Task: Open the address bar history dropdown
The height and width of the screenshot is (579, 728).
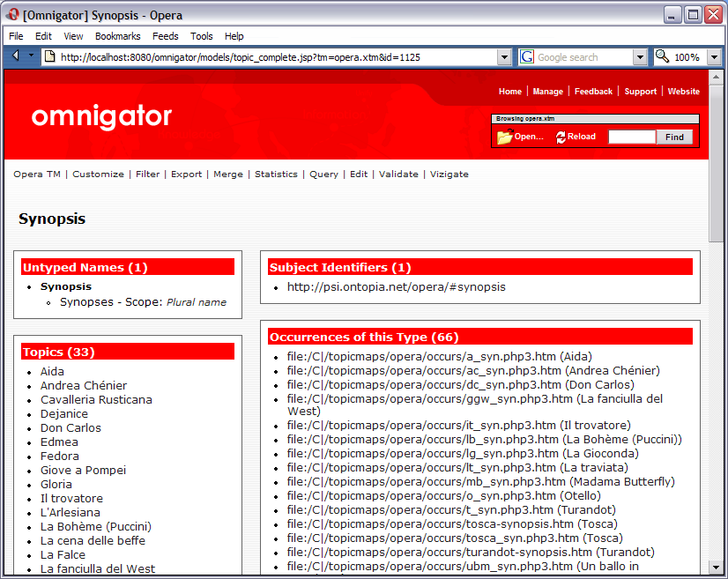Action: [x=505, y=56]
